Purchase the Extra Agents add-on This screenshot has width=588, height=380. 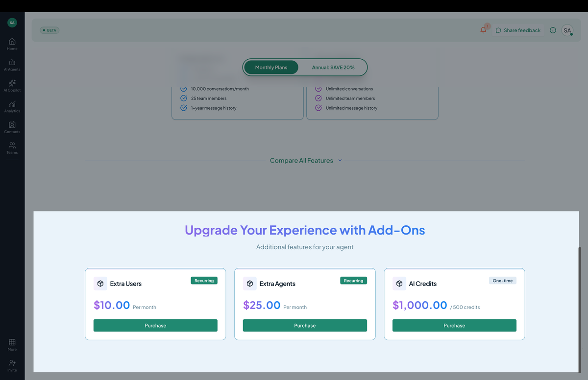[305, 326]
